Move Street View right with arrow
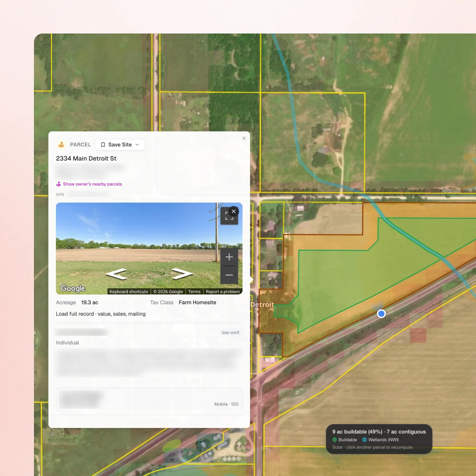This screenshot has width=476, height=476. (182, 274)
